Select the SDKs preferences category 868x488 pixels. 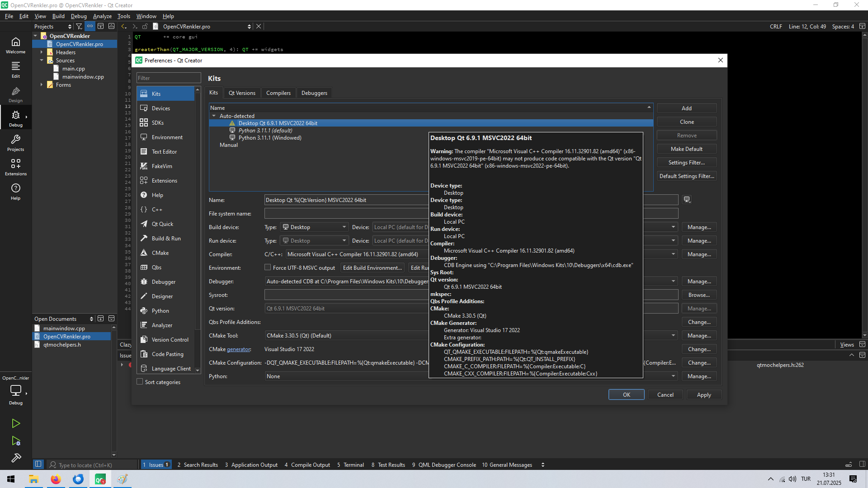pyautogui.click(x=165, y=123)
